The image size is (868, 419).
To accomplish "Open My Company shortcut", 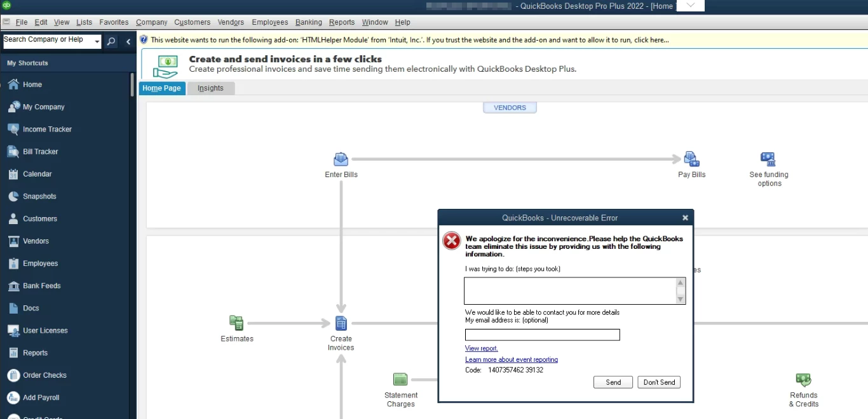I will (43, 107).
